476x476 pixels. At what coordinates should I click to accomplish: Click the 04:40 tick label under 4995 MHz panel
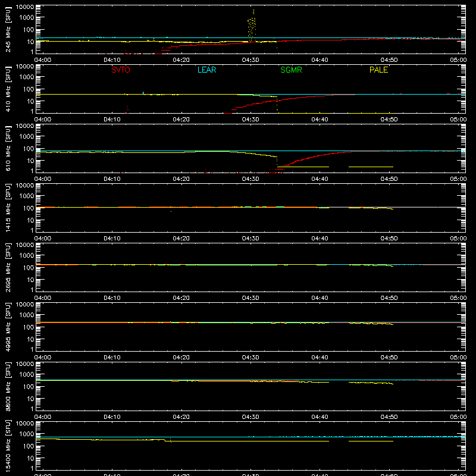coord(320,358)
